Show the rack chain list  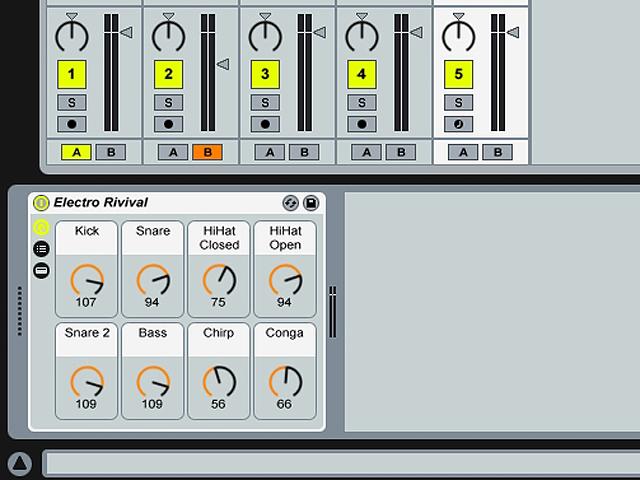pyautogui.click(x=41, y=249)
